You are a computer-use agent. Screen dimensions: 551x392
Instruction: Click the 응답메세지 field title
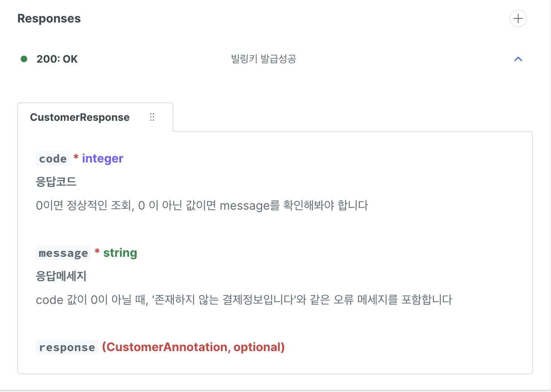point(61,276)
